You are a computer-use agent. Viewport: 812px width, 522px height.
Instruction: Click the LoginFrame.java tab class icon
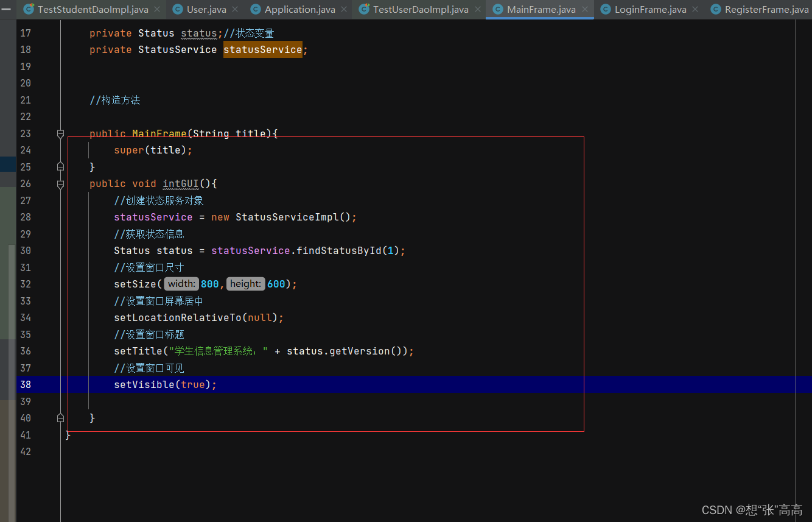(x=606, y=9)
